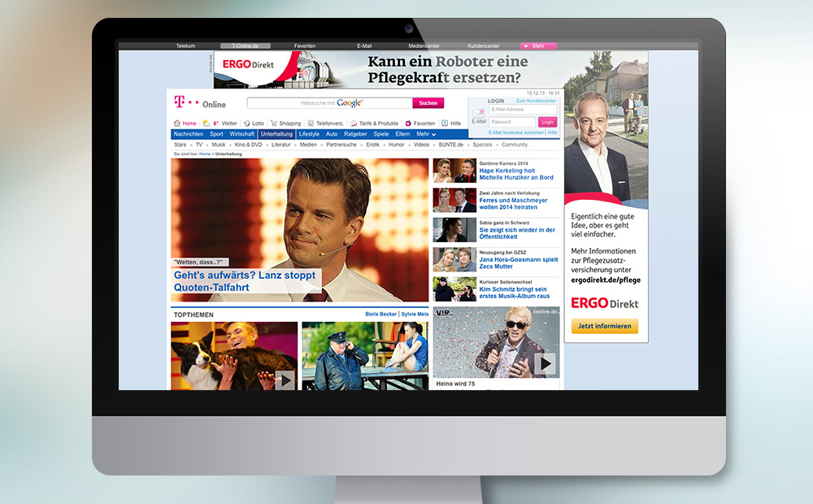Open the Shopping cart icon

tap(274, 124)
